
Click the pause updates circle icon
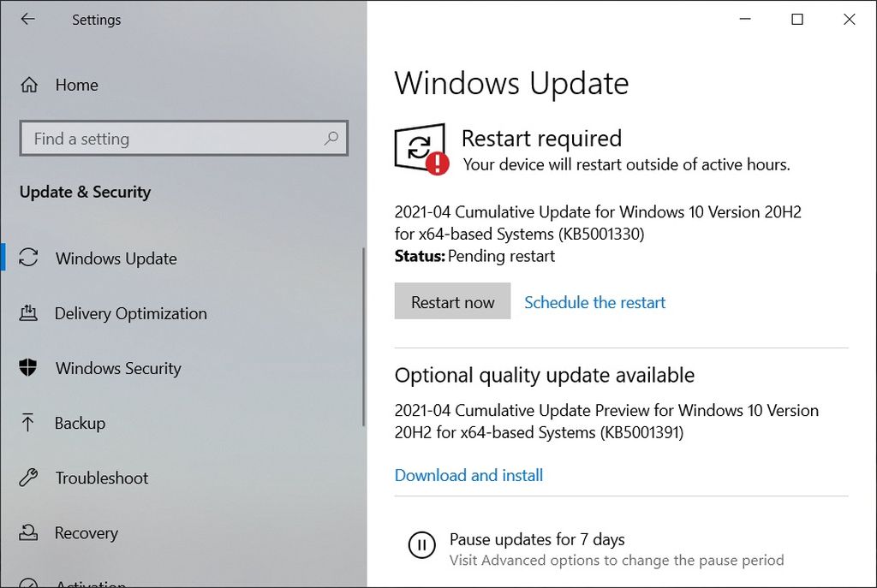coord(421,544)
